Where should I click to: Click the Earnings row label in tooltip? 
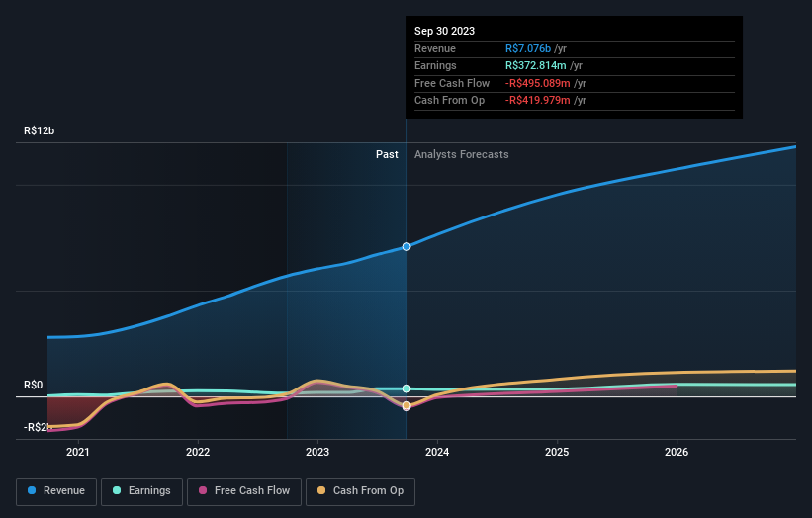tap(435, 65)
